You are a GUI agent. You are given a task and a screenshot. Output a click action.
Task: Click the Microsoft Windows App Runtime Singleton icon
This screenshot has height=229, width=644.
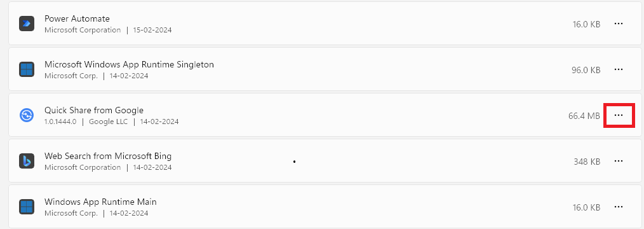pos(27,69)
